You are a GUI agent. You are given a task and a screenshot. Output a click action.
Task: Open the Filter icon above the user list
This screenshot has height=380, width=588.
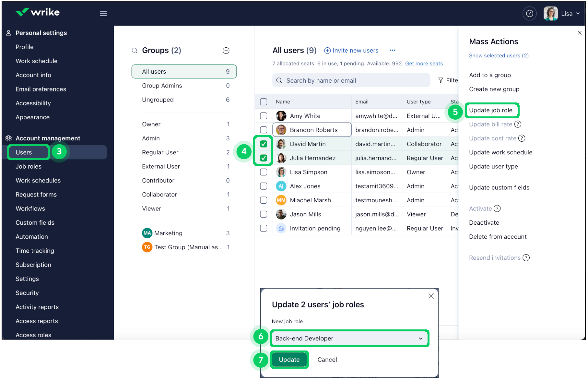pyautogui.click(x=440, y=80)
